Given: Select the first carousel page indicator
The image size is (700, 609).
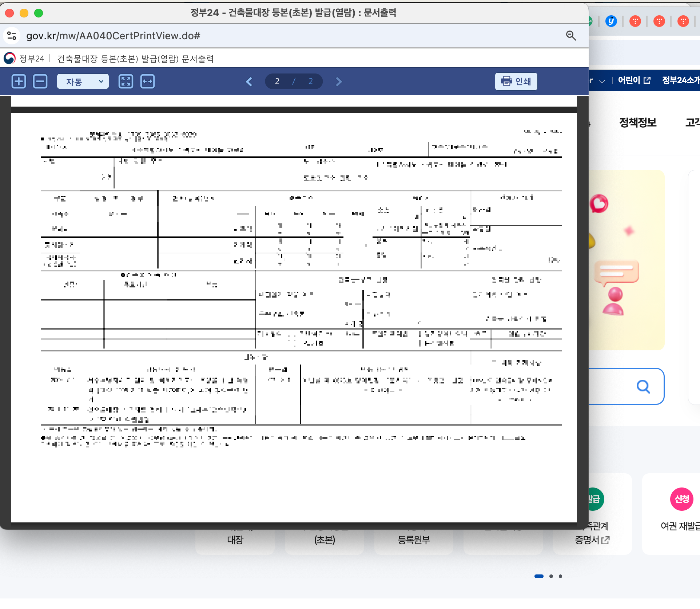Looking at the screenshot, I should [x=539, y=576].
